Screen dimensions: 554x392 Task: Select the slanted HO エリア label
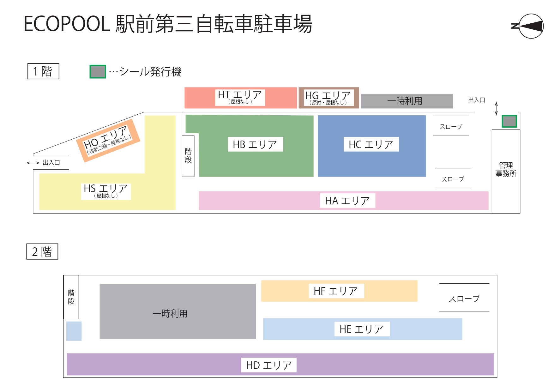(107, 140)
